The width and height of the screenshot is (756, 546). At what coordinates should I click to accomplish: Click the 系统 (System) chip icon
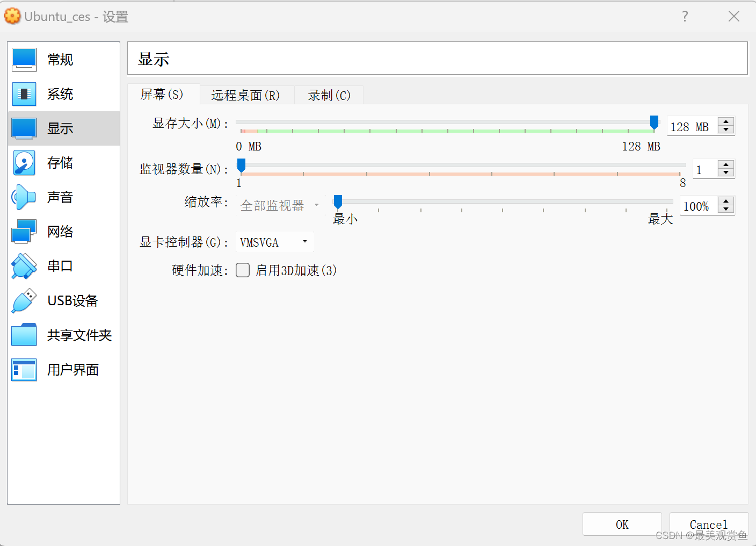coord(24,94)
